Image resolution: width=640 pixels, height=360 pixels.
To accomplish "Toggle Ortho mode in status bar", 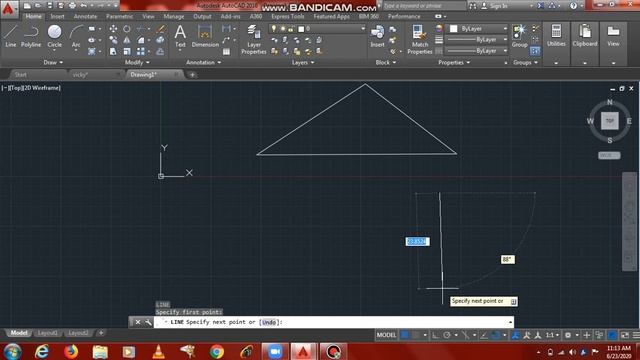I will click(435, 335).
